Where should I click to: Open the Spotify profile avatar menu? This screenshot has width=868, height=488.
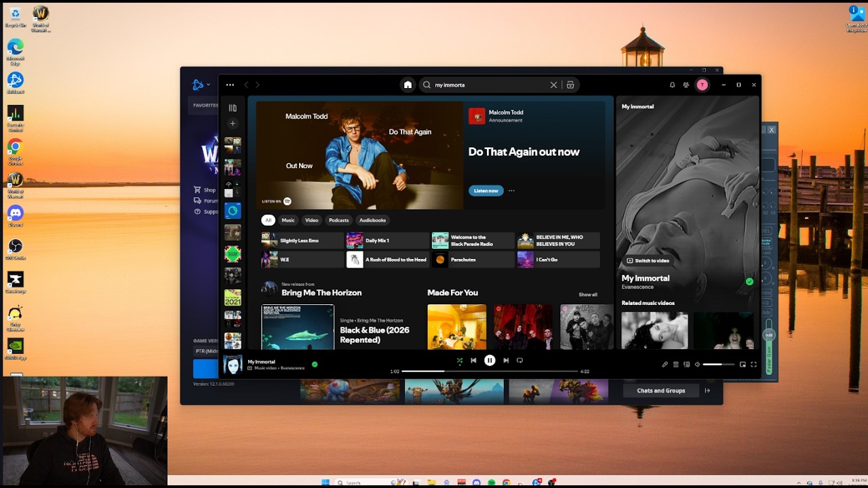(x=703, y=85)
